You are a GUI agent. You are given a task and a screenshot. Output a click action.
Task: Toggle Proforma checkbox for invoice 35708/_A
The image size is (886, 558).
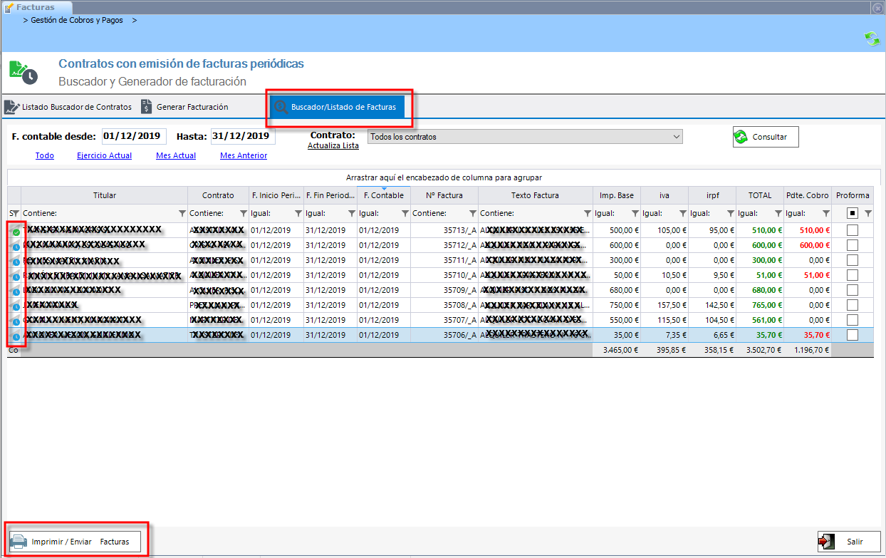click(x=852, y=305)
